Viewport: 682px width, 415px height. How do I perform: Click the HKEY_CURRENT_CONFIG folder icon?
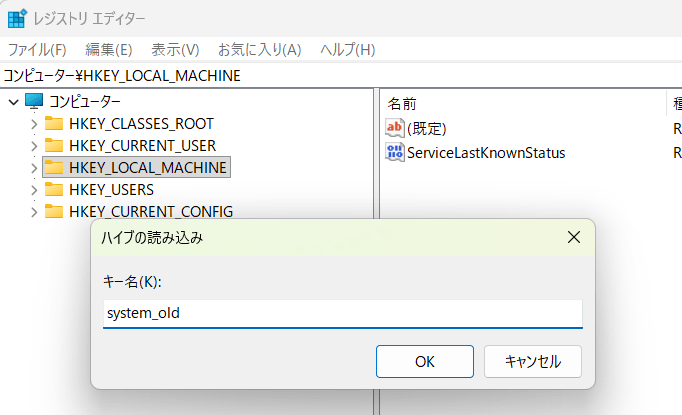pyautogui.click(x=54, y=211)
